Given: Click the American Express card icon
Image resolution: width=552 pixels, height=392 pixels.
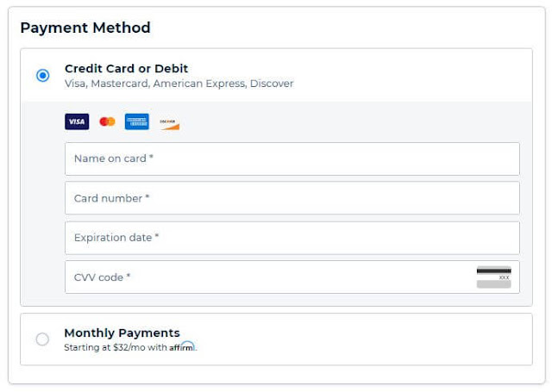Looking at the screenshot, I should pyautogui.click(x=137, y=121).
